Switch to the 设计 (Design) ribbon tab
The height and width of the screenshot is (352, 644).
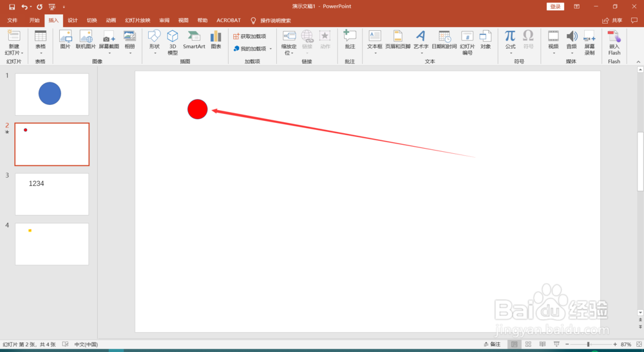pyautogui.click(x=73, y=20)
